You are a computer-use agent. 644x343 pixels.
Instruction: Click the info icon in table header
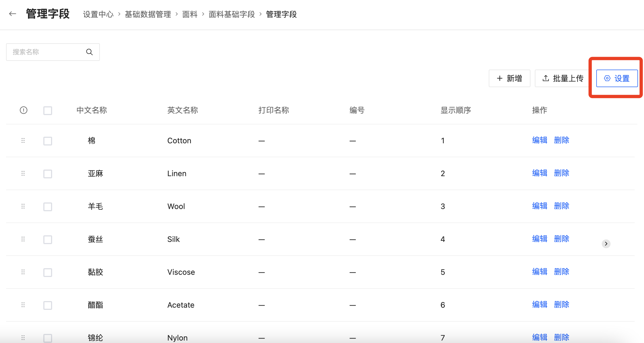24,110
